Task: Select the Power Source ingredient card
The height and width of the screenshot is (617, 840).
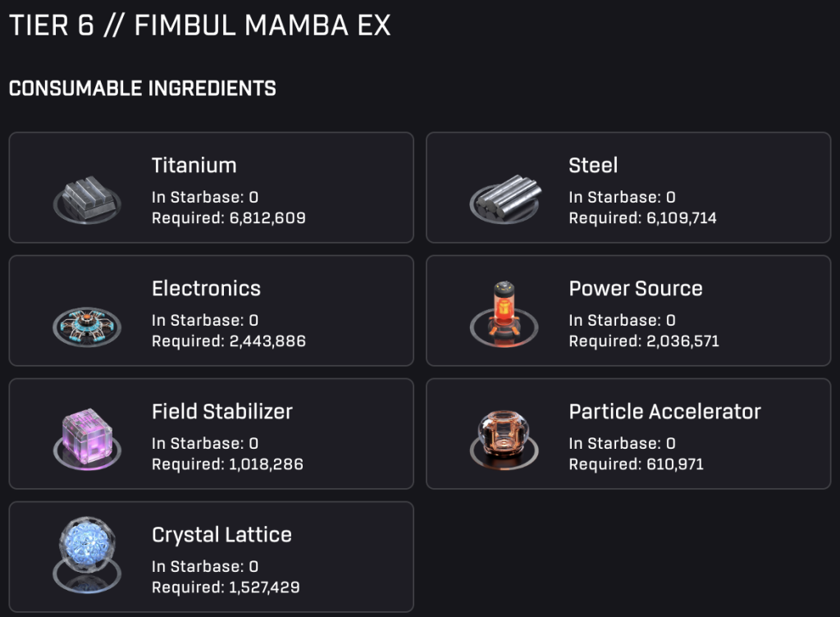Action: click(630, 310)
